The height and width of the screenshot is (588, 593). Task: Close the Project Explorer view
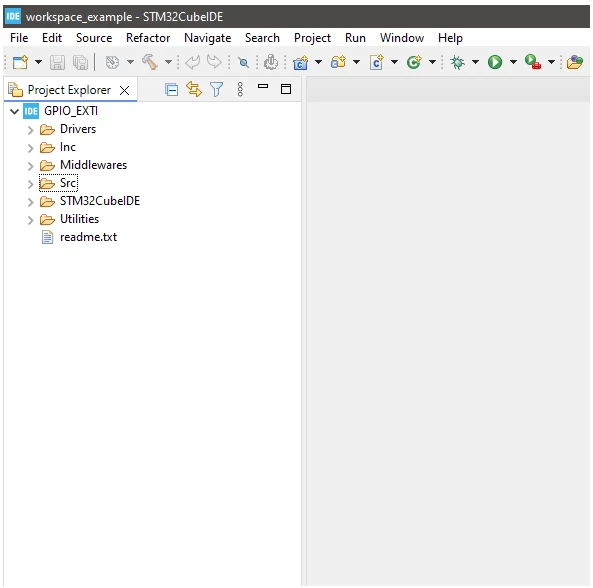pos(124,90)
